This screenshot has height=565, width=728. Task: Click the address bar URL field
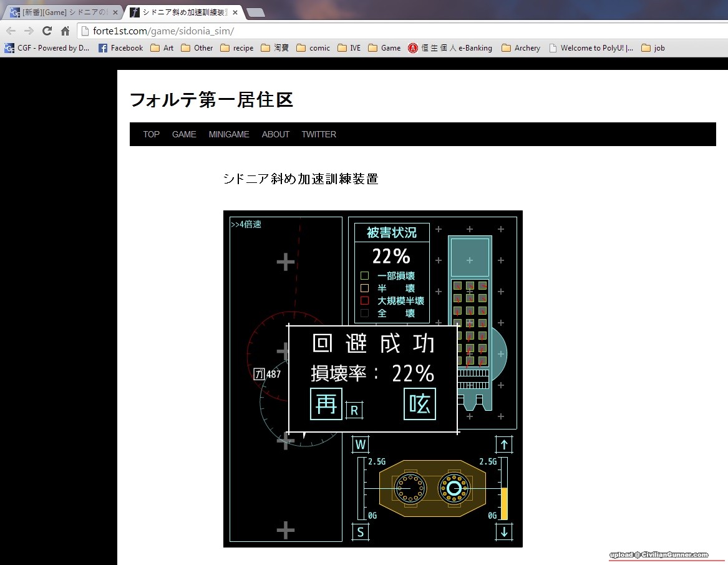coord(399,31)
